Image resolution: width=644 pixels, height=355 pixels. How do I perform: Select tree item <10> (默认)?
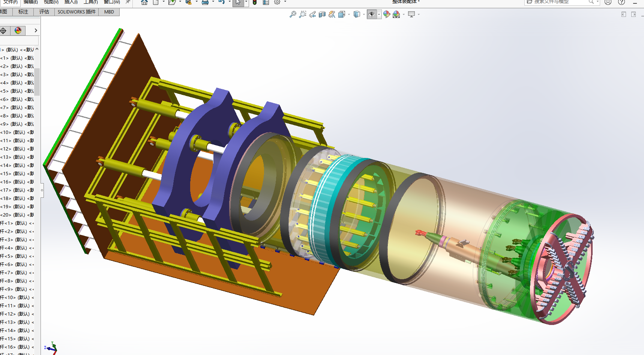tap(17, 132)
